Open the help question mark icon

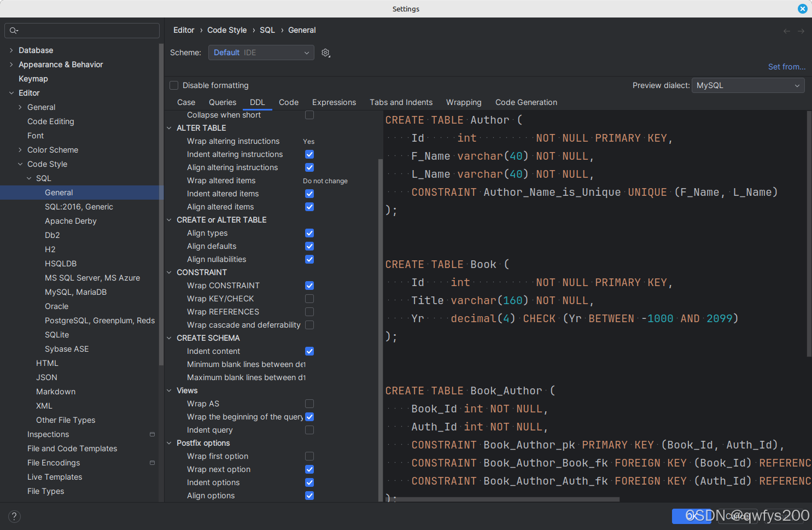[x=15, y=516]
